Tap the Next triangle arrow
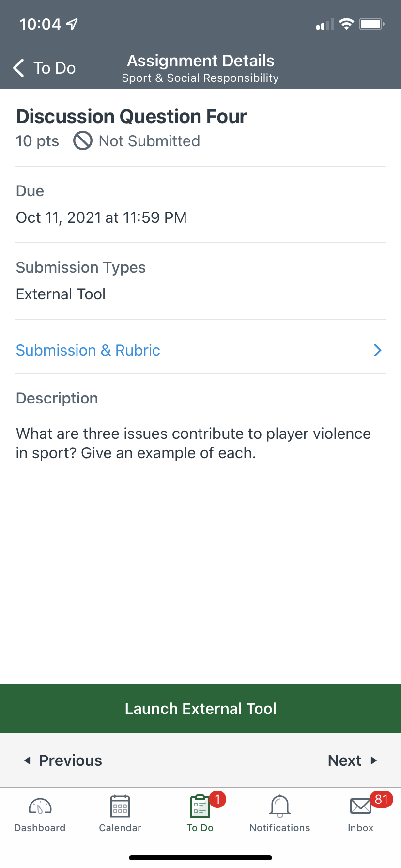Image resolution: width=401 pixels, height=868 pixels. (374, 760)
